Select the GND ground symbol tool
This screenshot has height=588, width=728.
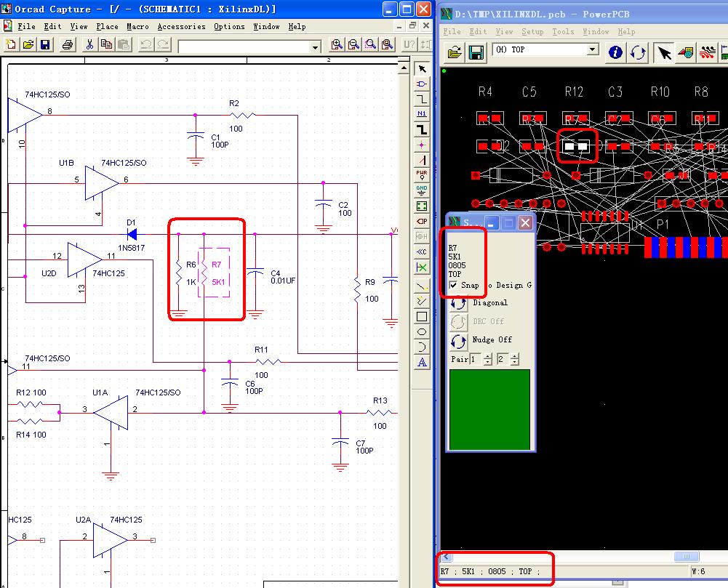pos(422,190)
